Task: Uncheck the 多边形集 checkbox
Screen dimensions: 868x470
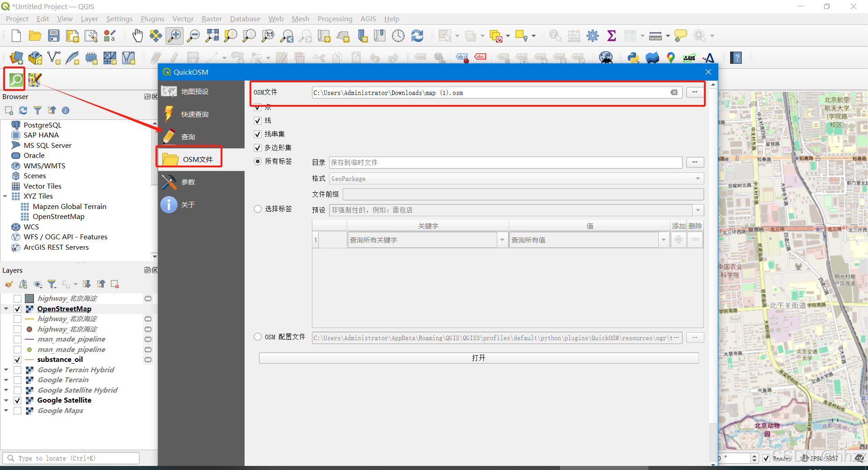Action: coord(258,148)
